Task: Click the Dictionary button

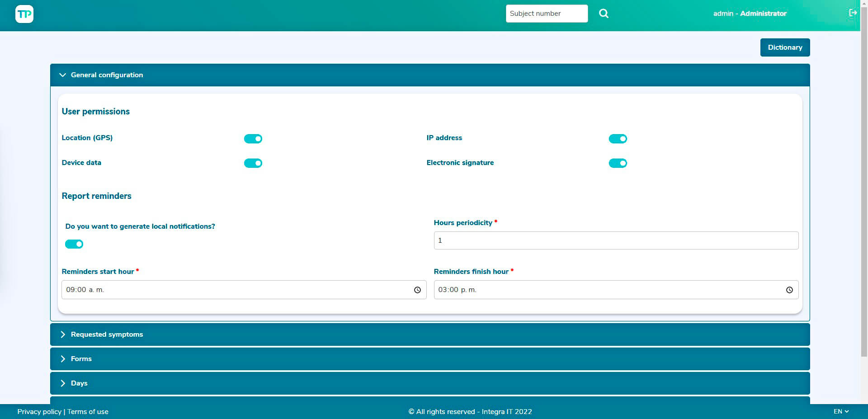Action: pyautogui.click(x=785, y=47)
